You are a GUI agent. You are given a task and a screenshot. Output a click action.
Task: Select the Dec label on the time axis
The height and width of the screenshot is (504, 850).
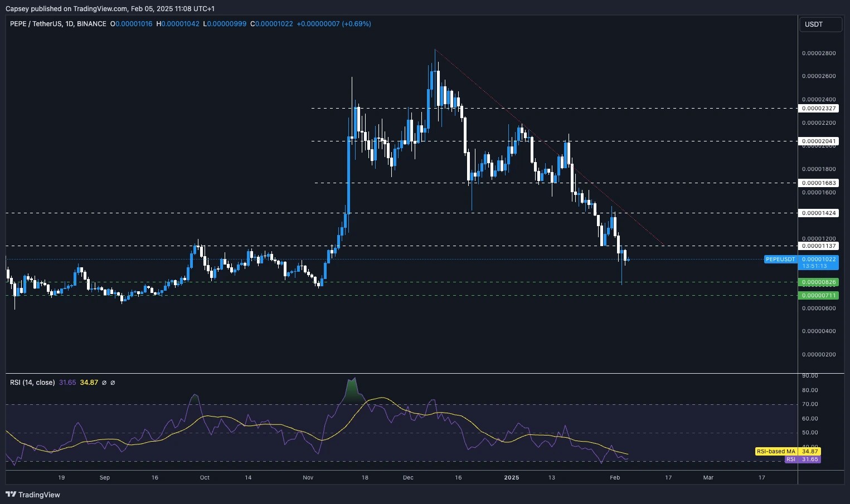(407, 477)
